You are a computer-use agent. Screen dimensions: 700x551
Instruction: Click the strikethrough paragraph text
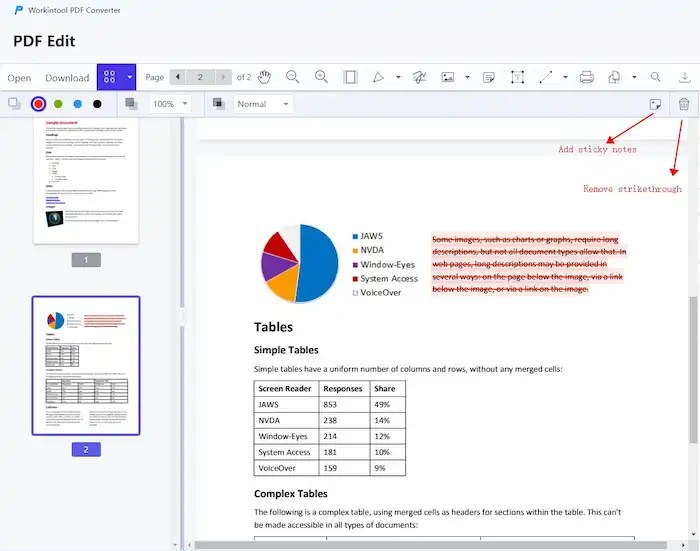[529, 264]
